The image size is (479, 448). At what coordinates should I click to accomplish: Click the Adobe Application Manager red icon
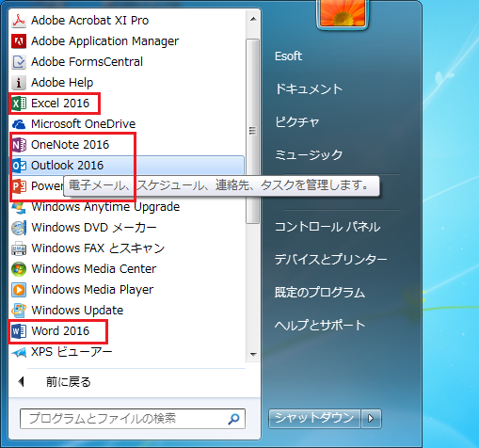[x=19, y=41]
